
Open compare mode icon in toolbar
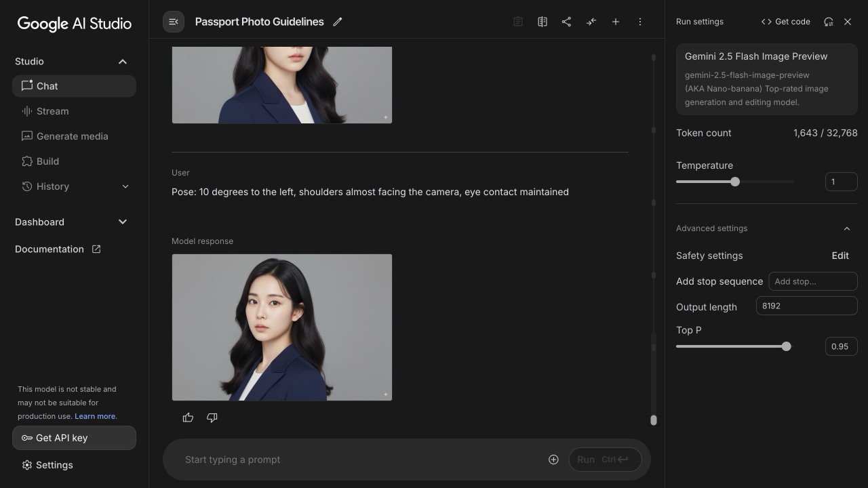coord(542,22)
